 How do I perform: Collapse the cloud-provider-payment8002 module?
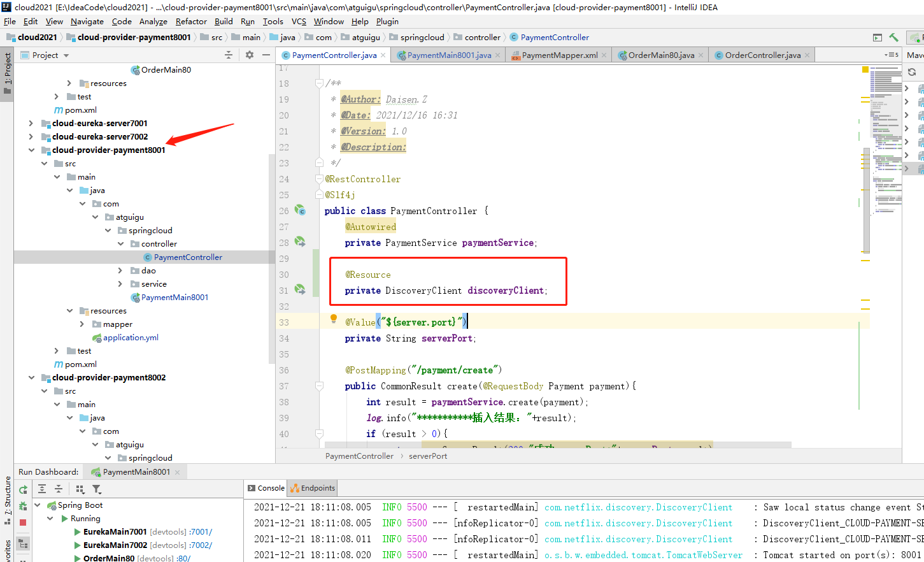[31, 377]
